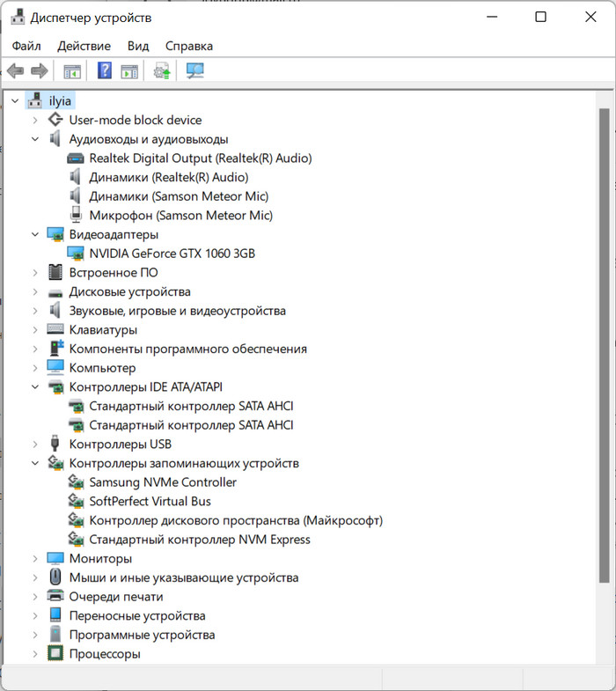Collapse the ilyia root node
616x691 pixels.
point(15,101)
